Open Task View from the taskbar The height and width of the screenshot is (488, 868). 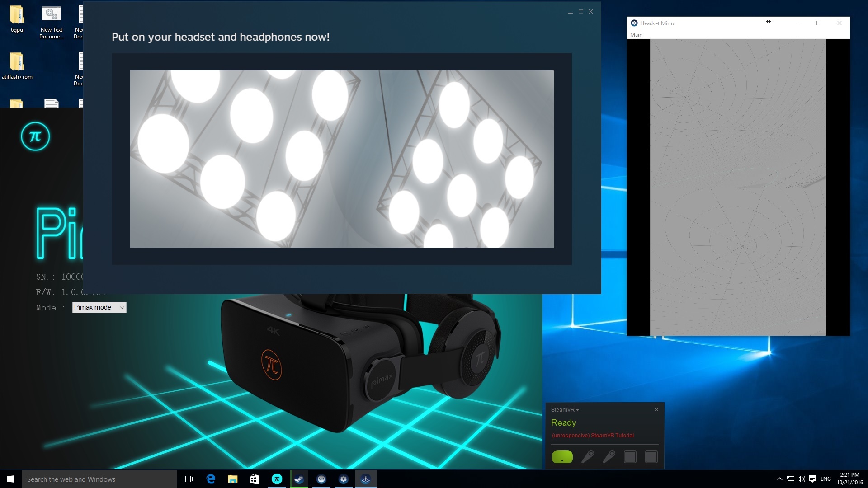coord(188,479)
